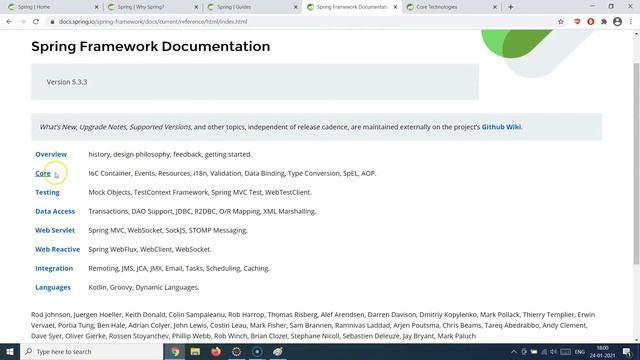640x360 pixels.
Task: Open network status in system tray
Action: [544, 352]
